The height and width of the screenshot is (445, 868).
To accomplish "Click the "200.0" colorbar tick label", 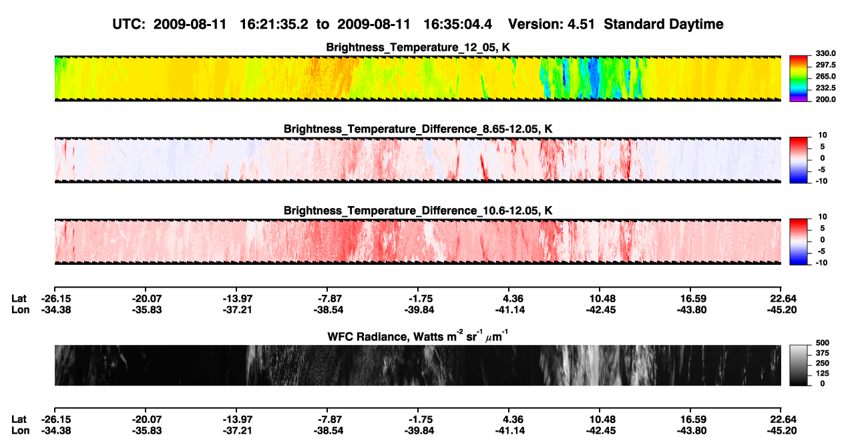I will pos(825,99).
